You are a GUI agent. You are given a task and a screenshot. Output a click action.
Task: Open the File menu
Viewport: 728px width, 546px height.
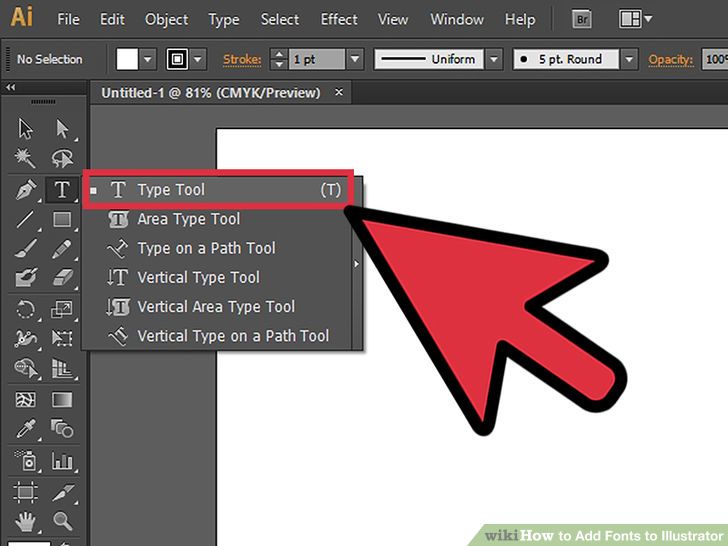point(68,20)
